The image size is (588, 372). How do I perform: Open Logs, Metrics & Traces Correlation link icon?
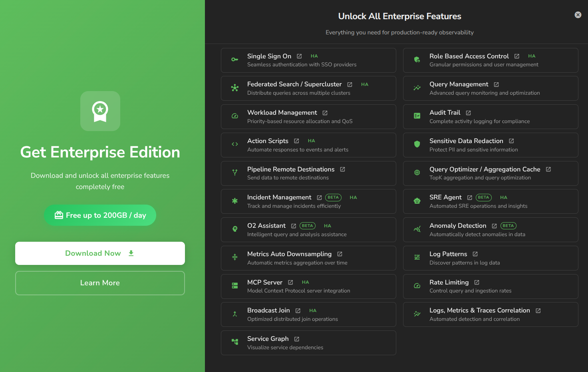[x=538, y=311]
